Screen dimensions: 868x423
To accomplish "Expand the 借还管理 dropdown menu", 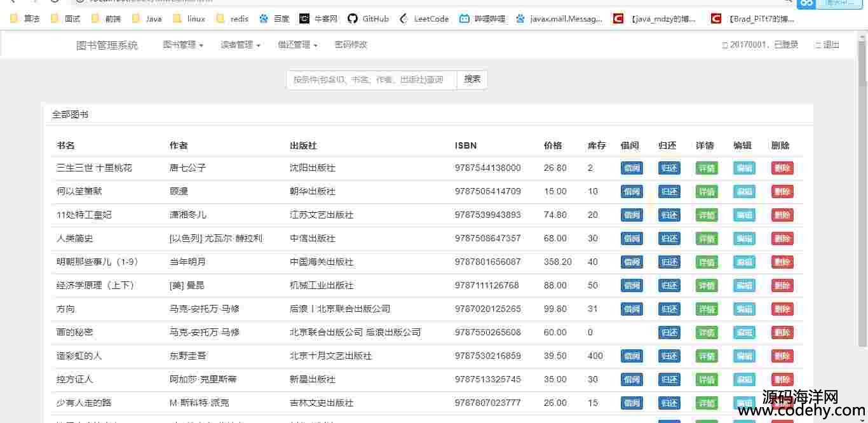I will click(297, 44).
